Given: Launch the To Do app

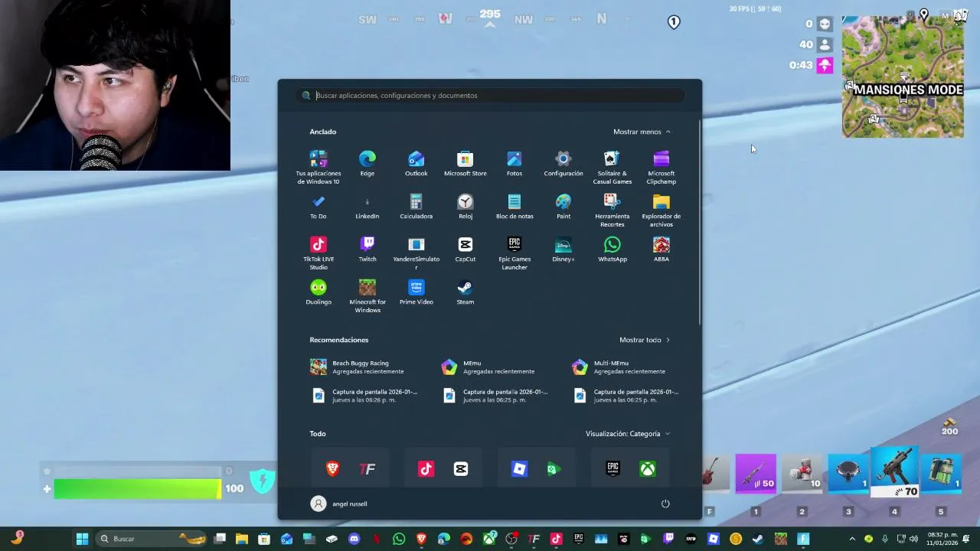Looking at the screenshot, I should click(318, 207).
